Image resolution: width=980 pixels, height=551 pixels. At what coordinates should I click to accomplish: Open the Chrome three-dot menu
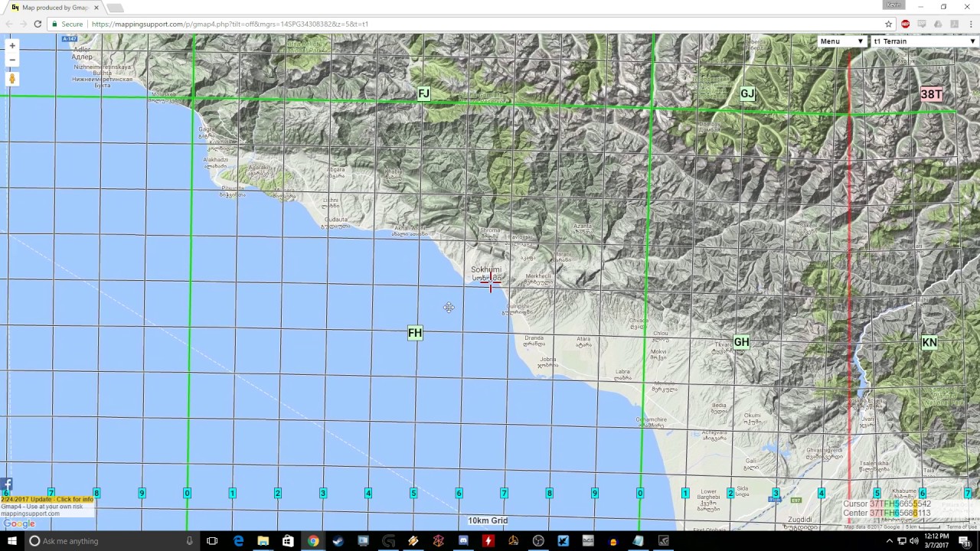971,24
